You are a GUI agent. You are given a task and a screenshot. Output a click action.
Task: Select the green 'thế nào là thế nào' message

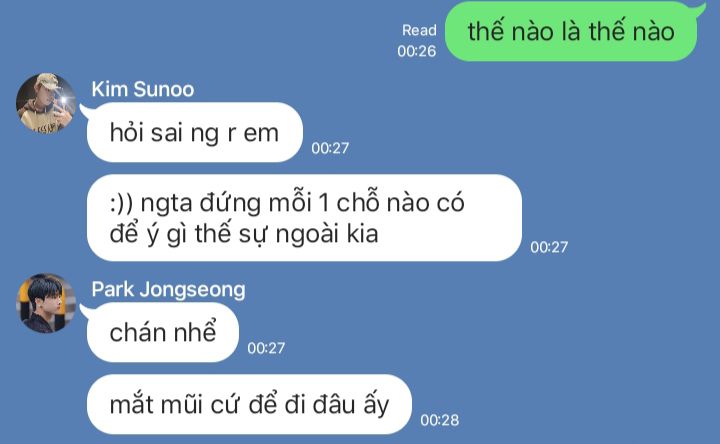click(x=571, y=32)
